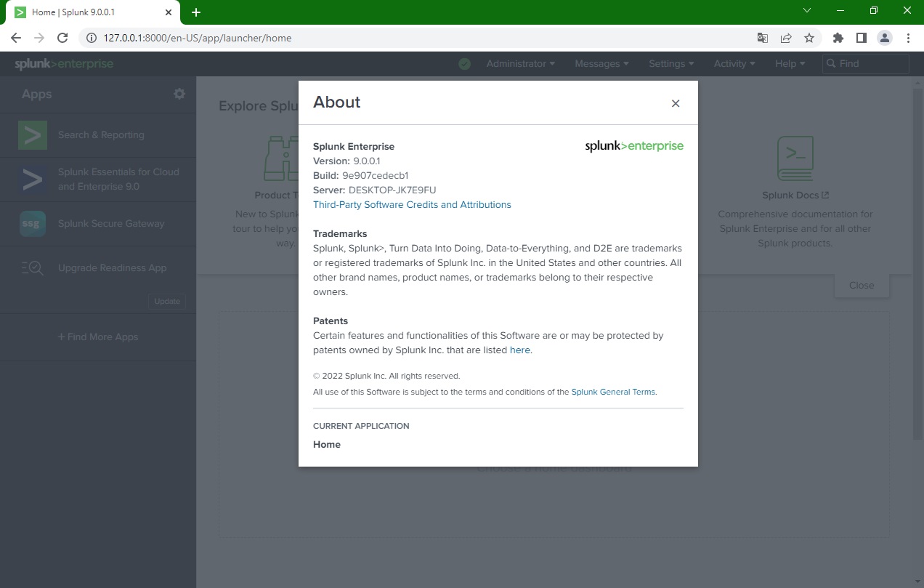Viewport: 924px width, 588px height.
Task: Click the site information icon in address bar
Action: [x=92, y=38]
